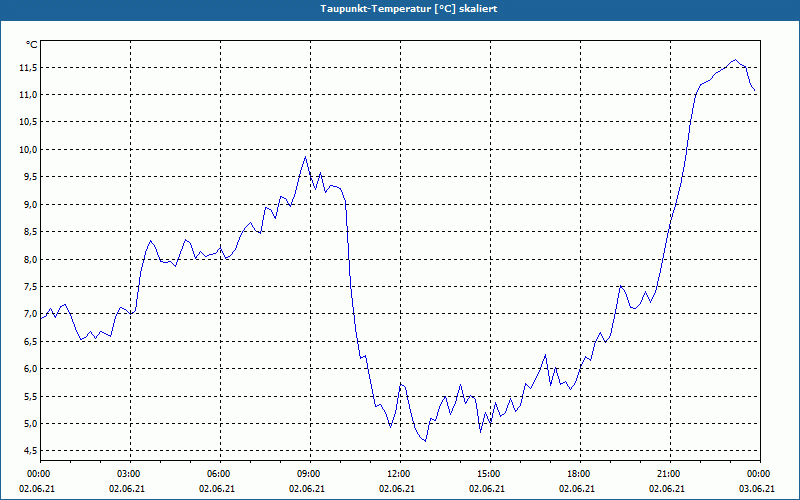
Task: Pick the y-axis tick label 9,5
Action: click(31, 177)
